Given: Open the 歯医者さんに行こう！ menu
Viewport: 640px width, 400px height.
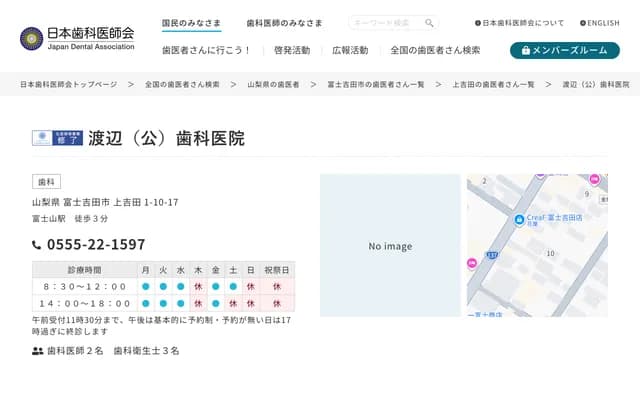Looking at the screenshot, I should click(x=206, y=50).
